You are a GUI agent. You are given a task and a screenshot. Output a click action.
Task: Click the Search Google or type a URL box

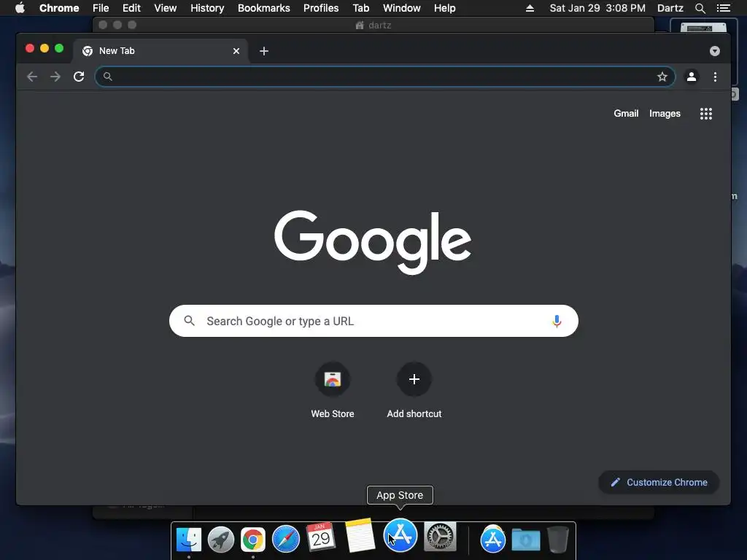373,321
